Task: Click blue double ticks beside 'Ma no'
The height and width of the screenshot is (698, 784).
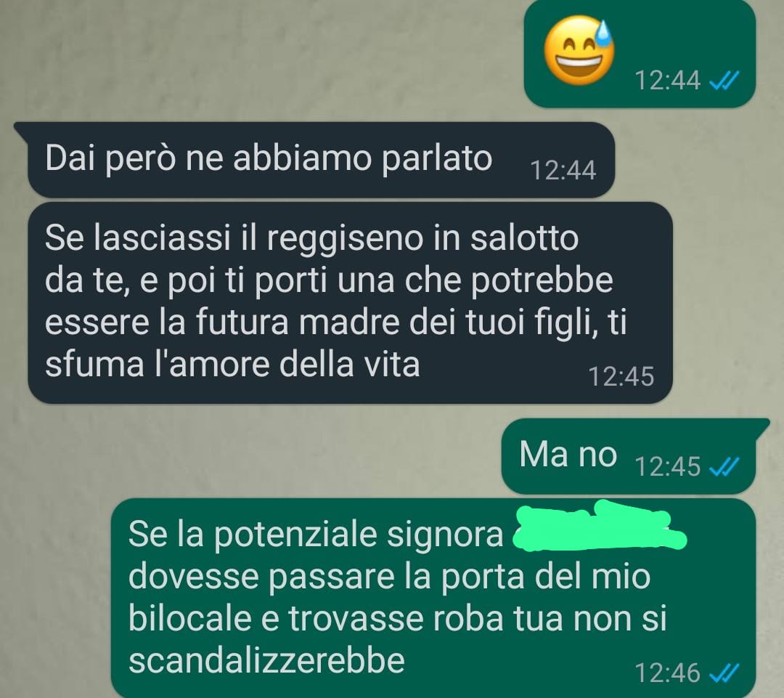Action: click(x=724, y=467)
